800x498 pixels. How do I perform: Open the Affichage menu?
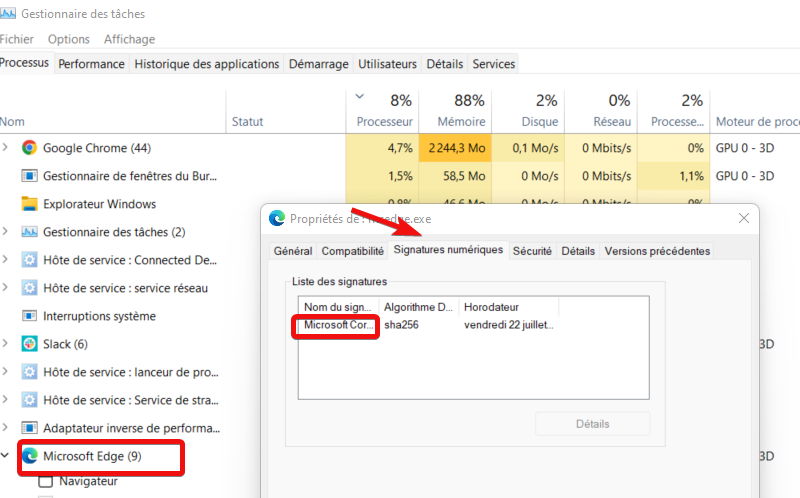[x=129, y=39]
